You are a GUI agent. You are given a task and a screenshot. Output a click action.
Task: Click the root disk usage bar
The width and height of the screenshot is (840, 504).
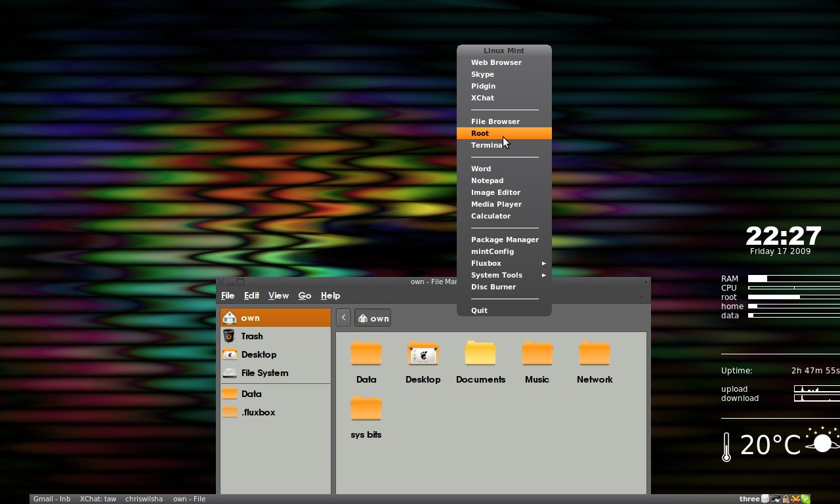[x=794, y=297]
